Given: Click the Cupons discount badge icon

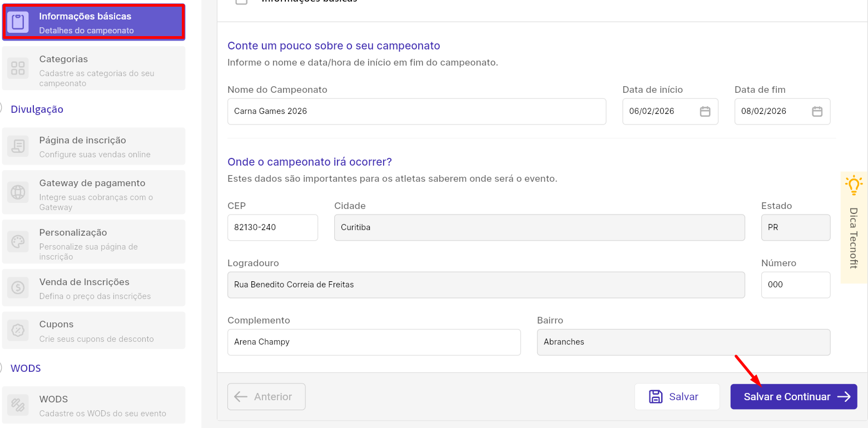Looking at the screenshot, I should [x=18, y=330].
